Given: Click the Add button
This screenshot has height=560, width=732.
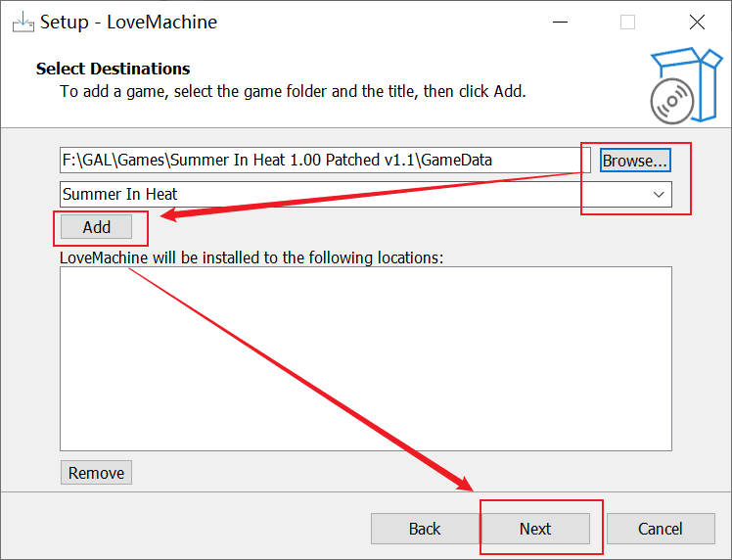Looking at the screenshot, I should coord(96,227).
